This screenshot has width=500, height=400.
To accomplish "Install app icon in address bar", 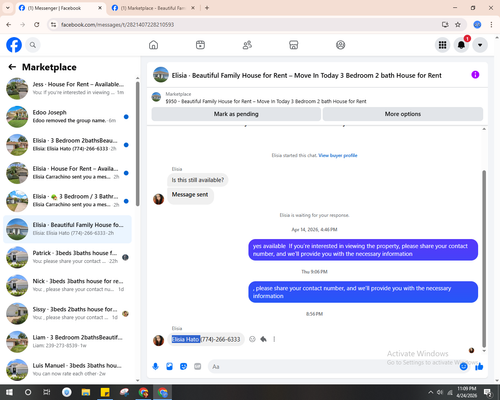I will [445, 24].
